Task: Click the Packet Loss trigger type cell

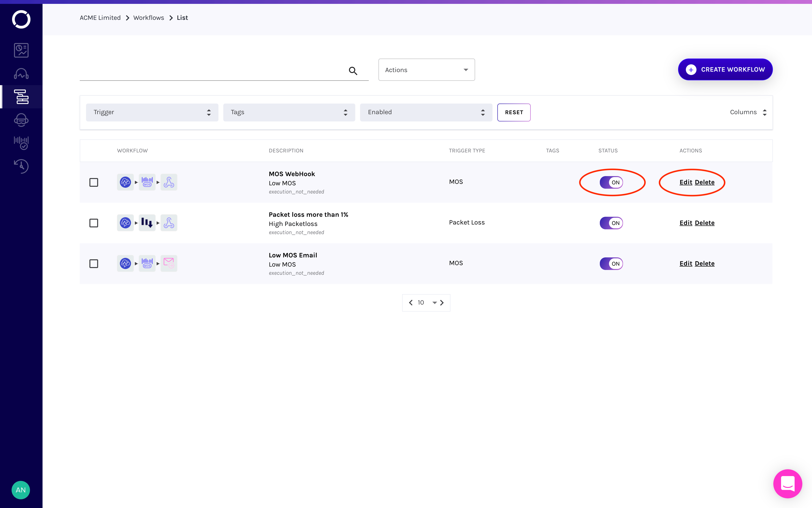Action: (467, 222)
